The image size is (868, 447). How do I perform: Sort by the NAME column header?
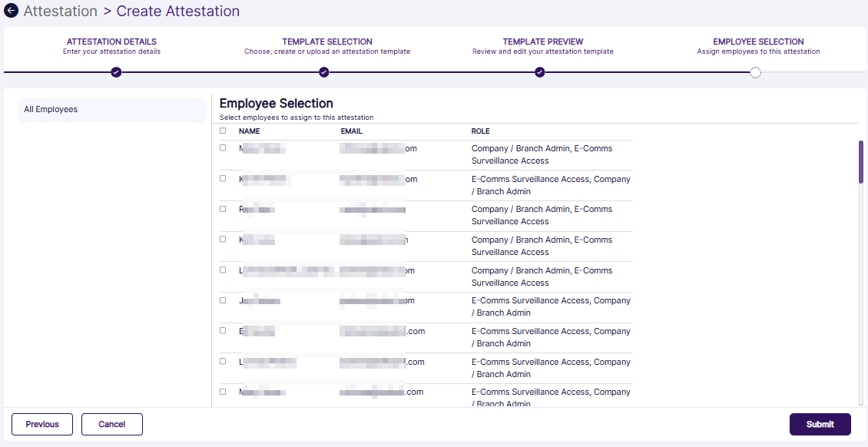(249, 131)
